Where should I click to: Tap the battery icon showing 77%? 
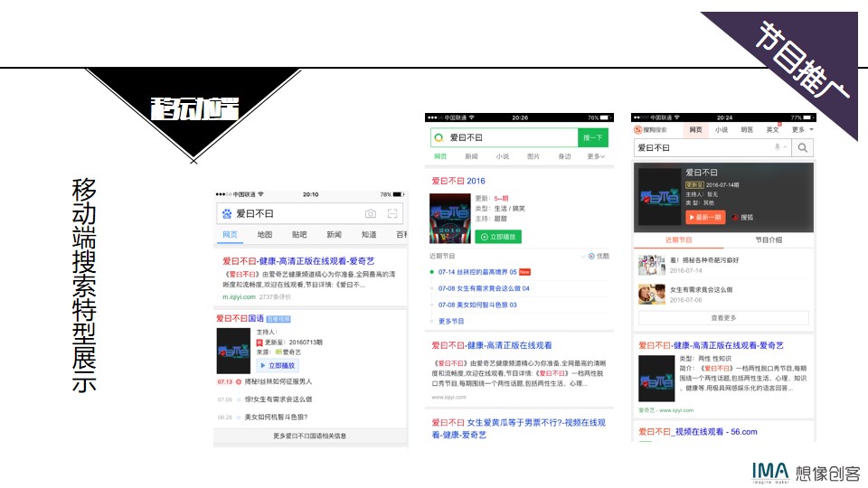tap(808, 117)
